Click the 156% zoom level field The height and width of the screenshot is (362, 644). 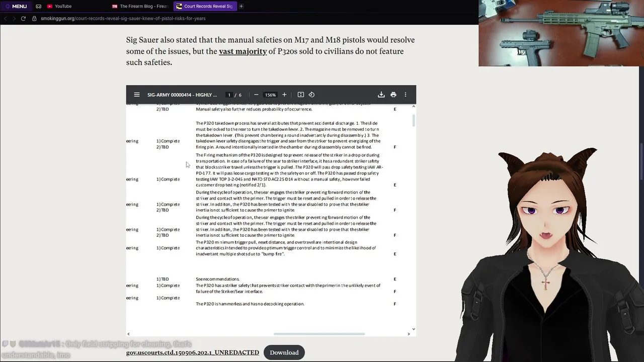270,95
